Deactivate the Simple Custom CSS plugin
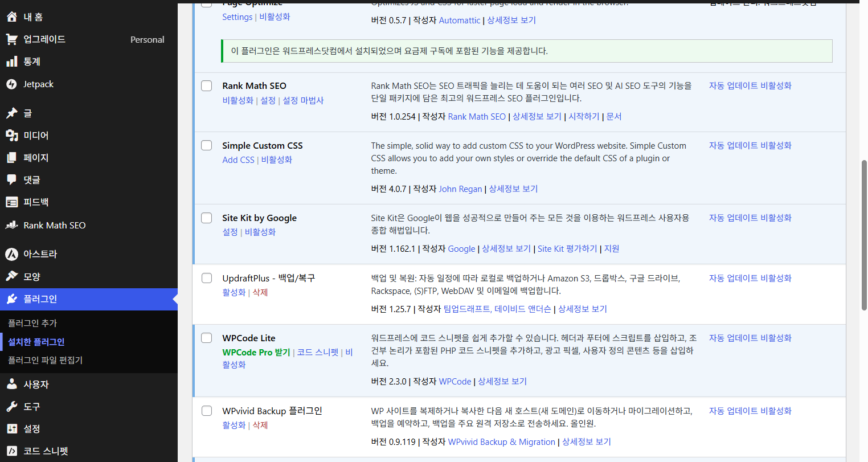 tap(277, 160)
